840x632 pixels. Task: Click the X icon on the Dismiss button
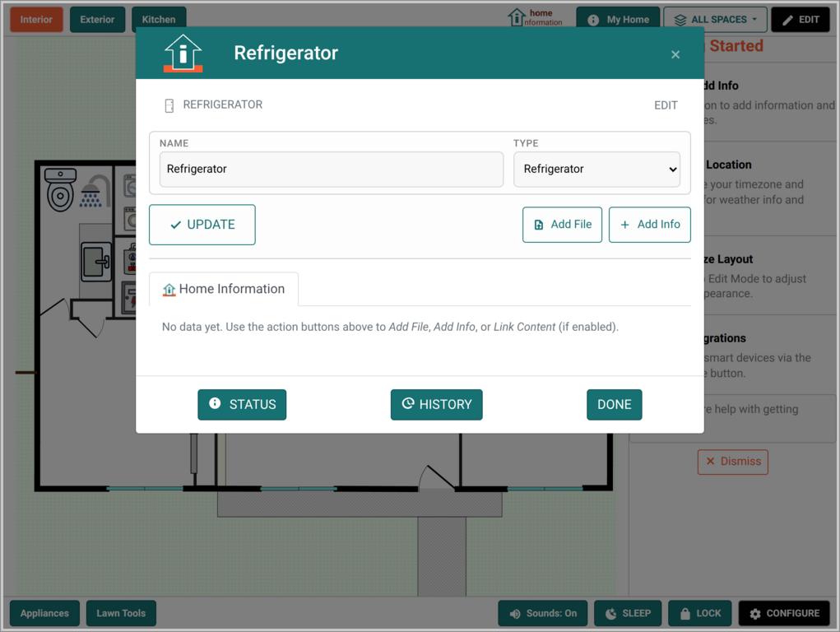[x=710, y=461]
